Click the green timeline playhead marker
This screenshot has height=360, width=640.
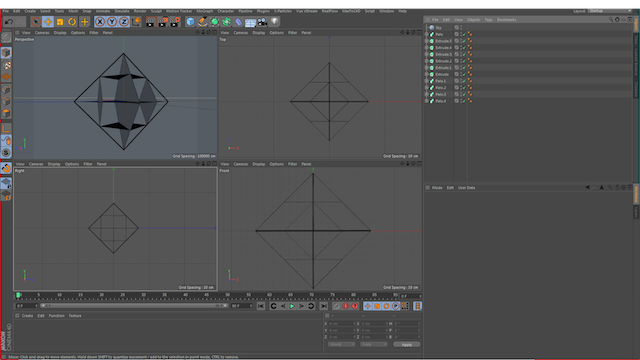[x=18, y=295]
